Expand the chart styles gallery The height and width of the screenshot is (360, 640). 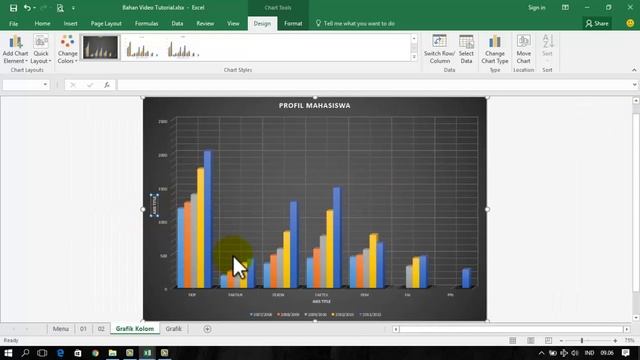[x=414, y=57]
